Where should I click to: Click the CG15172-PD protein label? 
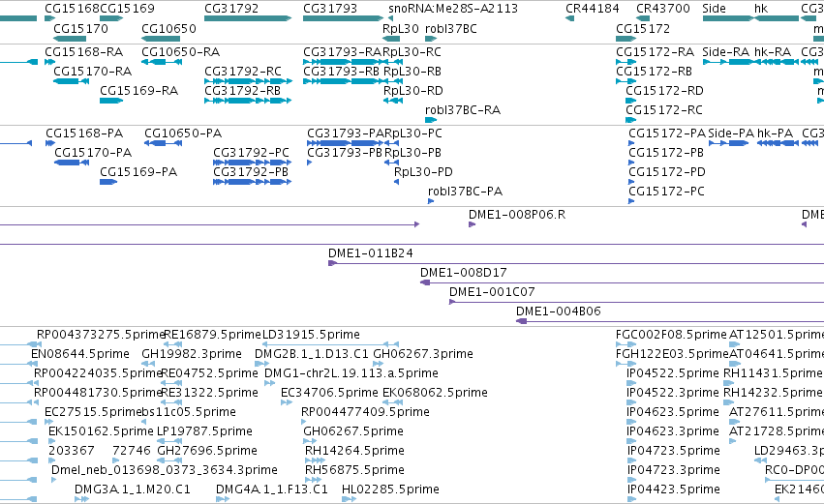tap(667, 171)
